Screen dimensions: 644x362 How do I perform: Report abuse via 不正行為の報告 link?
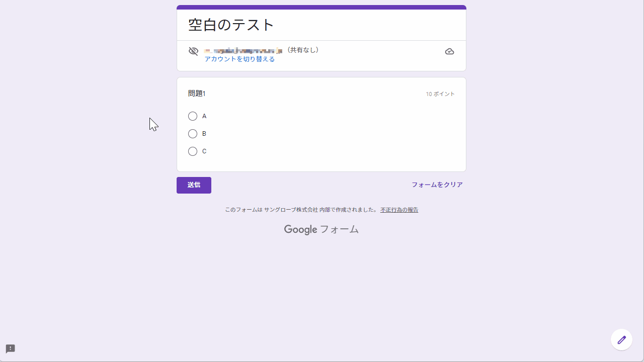point(399,210)
